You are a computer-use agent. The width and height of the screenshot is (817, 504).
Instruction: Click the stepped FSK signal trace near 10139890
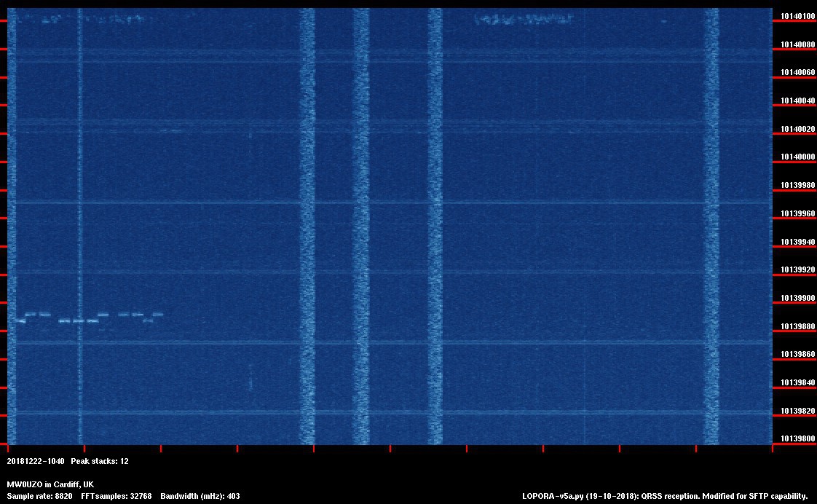click(87, 317)
